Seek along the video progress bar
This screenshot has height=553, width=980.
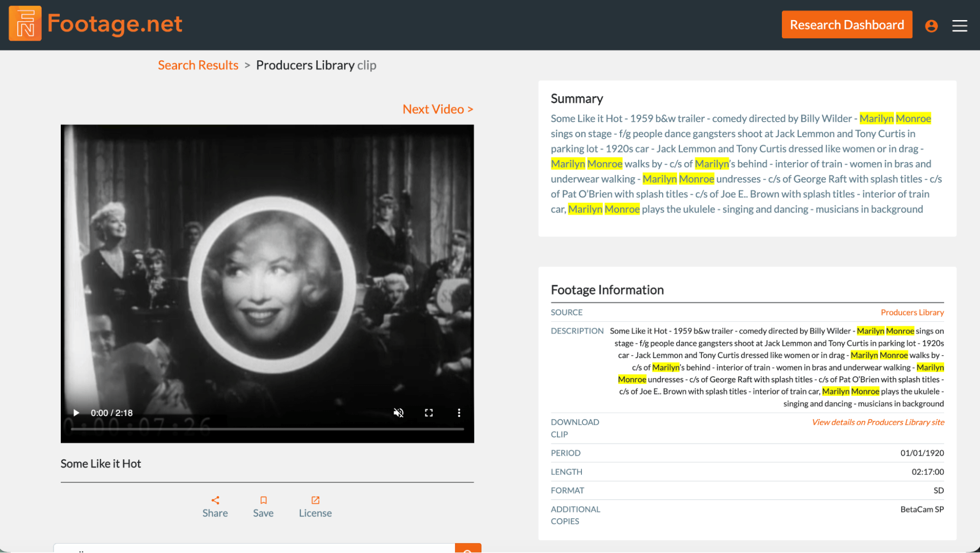click(267, 429)
